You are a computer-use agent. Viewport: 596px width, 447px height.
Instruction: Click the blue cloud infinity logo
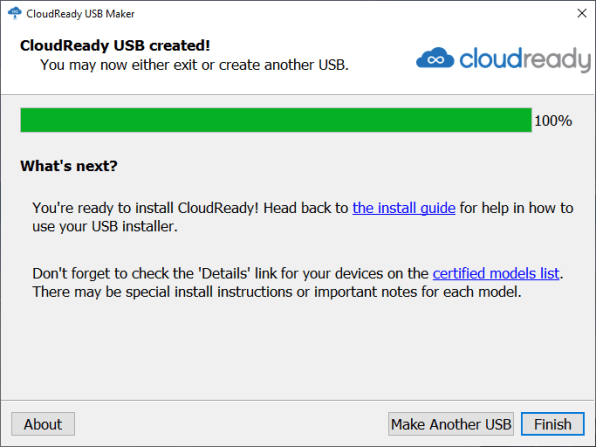pos(435,58)
